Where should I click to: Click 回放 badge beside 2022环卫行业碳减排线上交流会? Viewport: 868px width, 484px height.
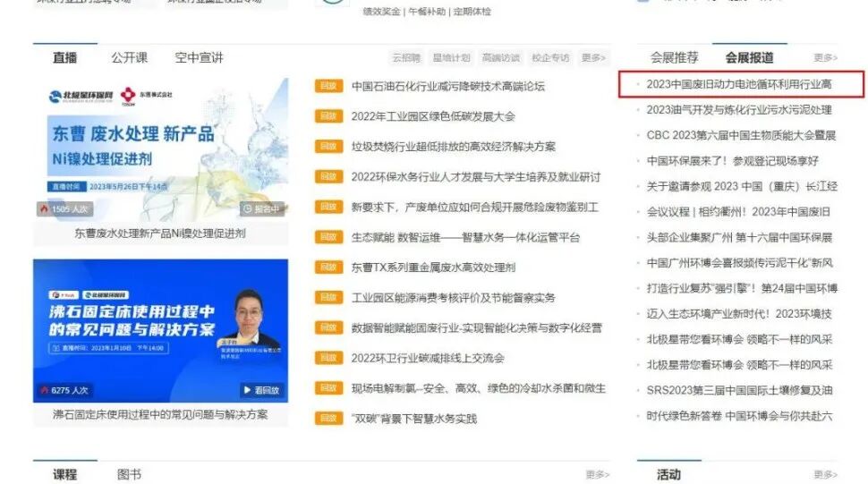coord(328,358)
